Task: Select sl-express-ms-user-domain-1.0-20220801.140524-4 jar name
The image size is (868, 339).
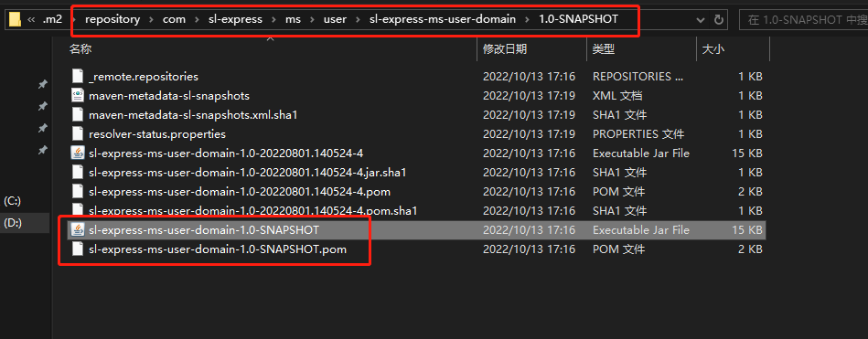Action: [x=226, y=154]
